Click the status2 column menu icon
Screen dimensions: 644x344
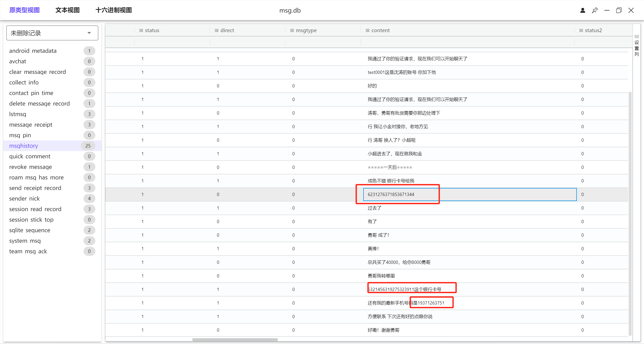pos(581,30)
